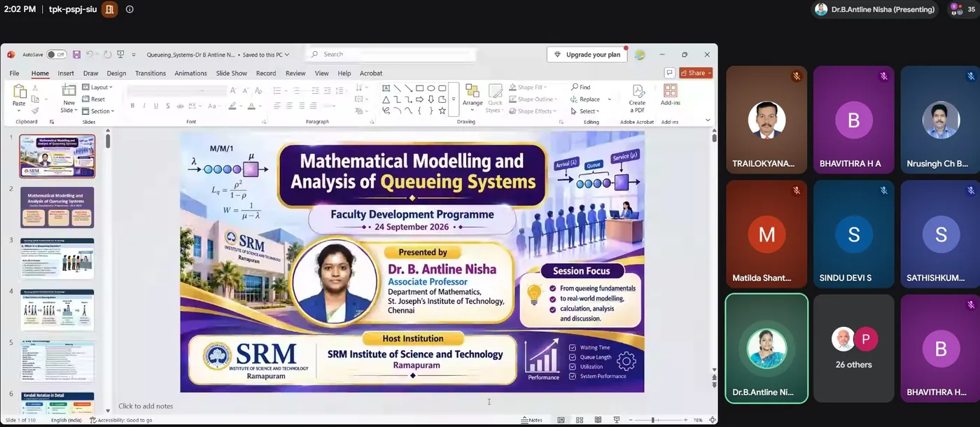Collapse the ribbon with the chevron
The width and height of the screenshot is (980, 427).
(708, 120)
